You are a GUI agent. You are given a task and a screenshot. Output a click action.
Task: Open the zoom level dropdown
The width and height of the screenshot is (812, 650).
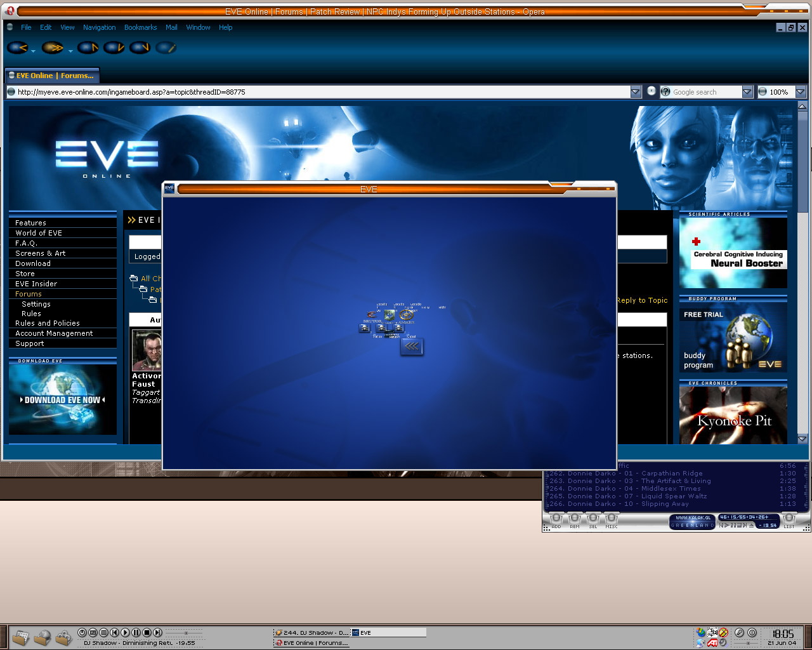coord(801,92)
